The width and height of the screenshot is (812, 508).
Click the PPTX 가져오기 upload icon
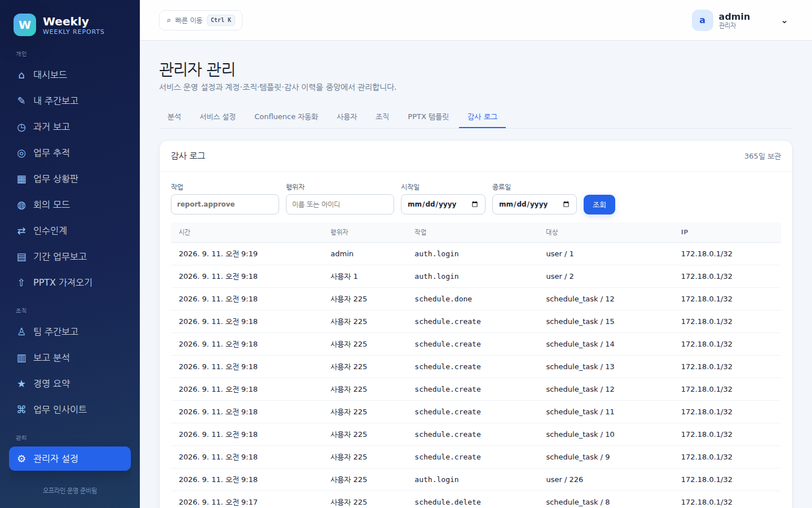pos(21,283)
